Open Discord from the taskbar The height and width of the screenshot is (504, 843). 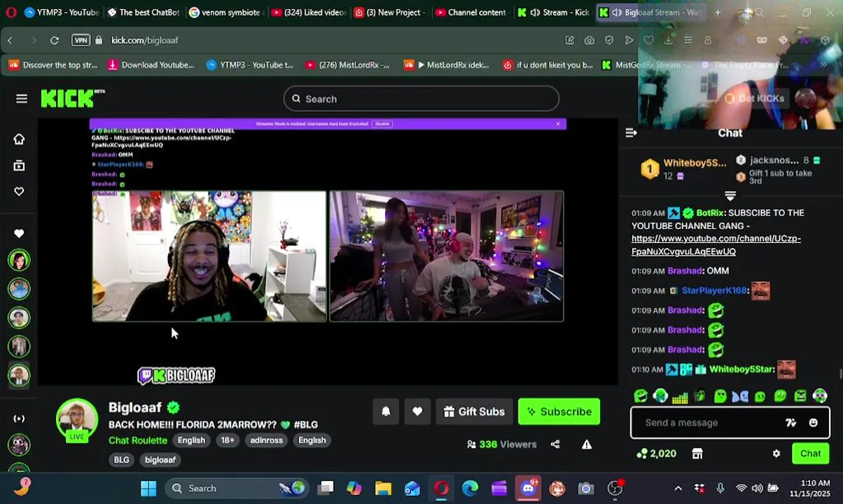click(529, 489)
